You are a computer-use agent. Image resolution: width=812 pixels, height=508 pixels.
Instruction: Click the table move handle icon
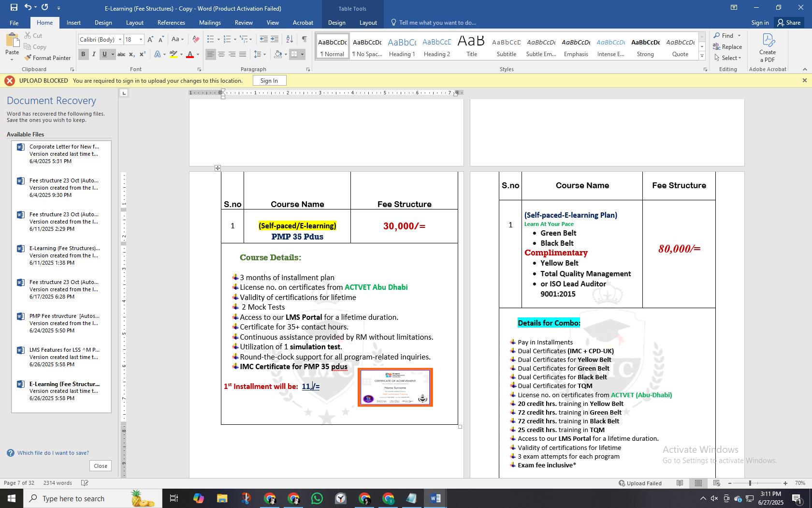click(x=217, y=168)
